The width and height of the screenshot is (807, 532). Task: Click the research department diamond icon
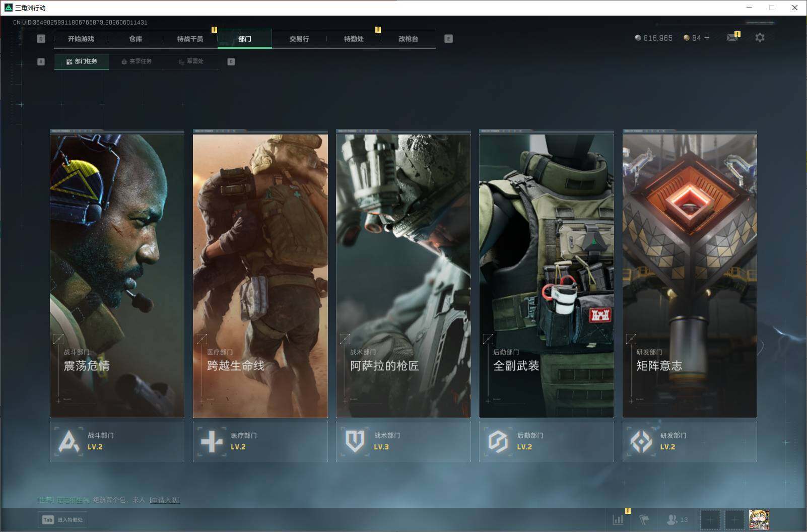pyautogui.click(x=641, y=442)
